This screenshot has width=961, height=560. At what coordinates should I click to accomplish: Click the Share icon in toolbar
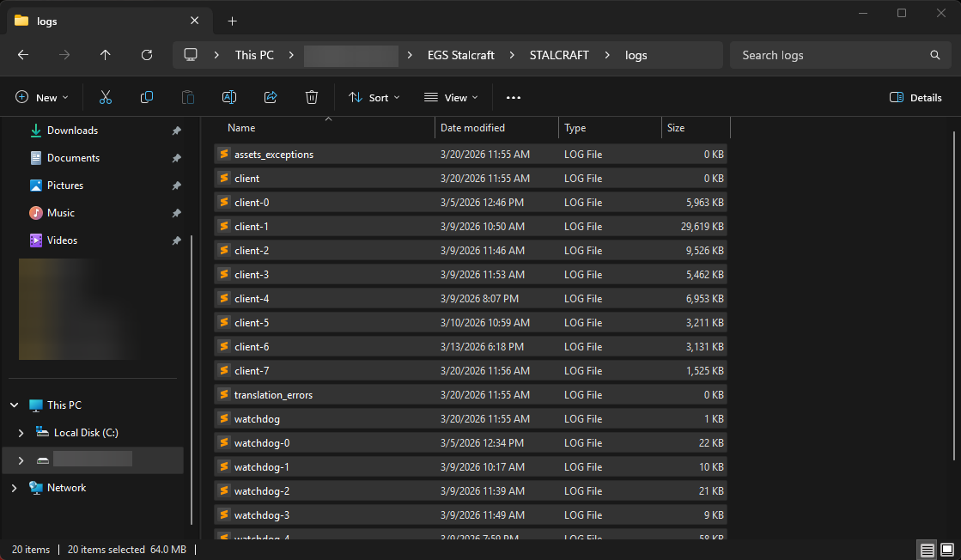coord(271,98)
